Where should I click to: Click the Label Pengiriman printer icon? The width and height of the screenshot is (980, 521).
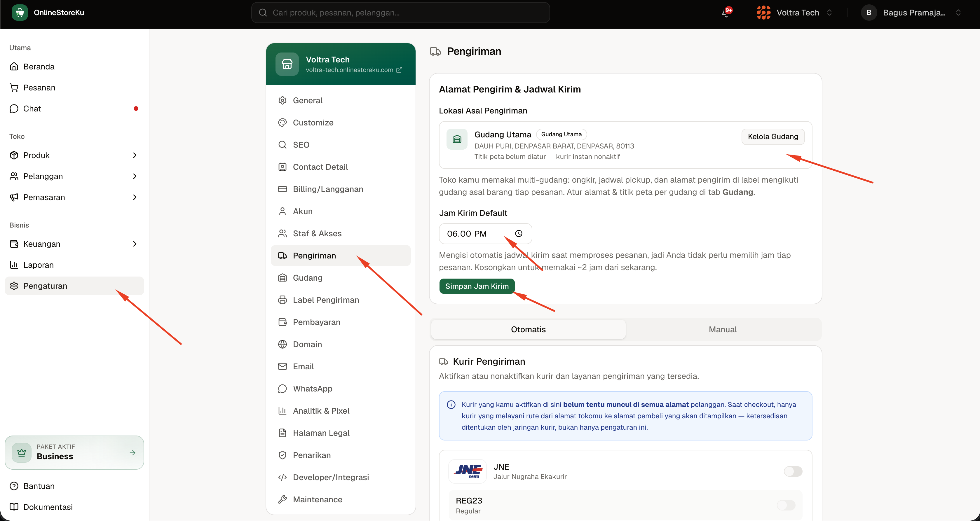282,300
